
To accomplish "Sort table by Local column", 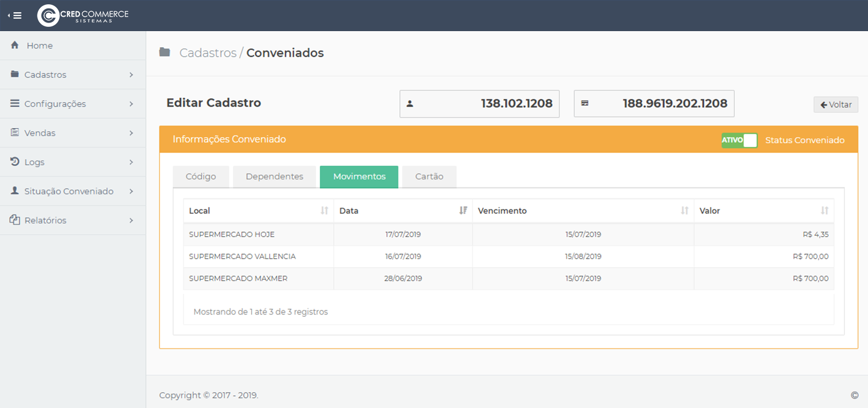I will pyautogui.click(x=325, y=211).
